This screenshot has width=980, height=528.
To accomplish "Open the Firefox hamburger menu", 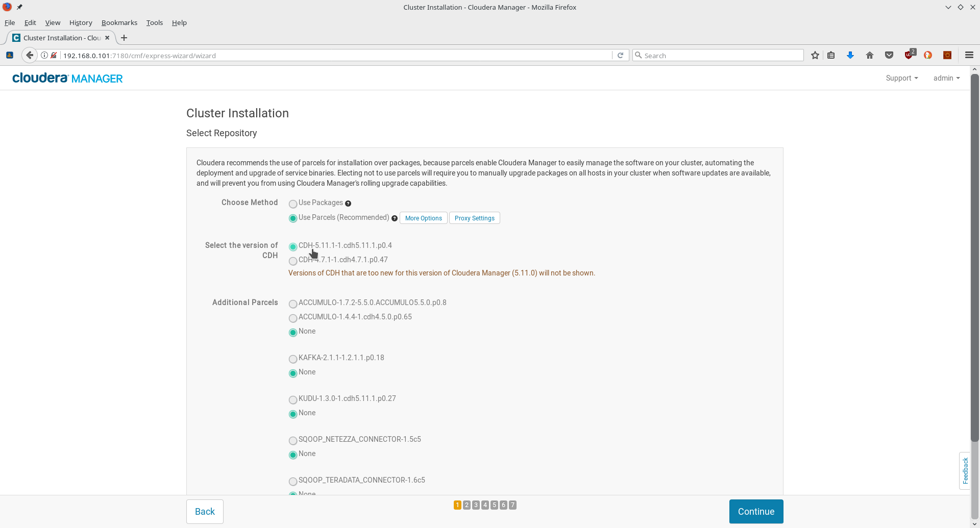I will [969, 55].
